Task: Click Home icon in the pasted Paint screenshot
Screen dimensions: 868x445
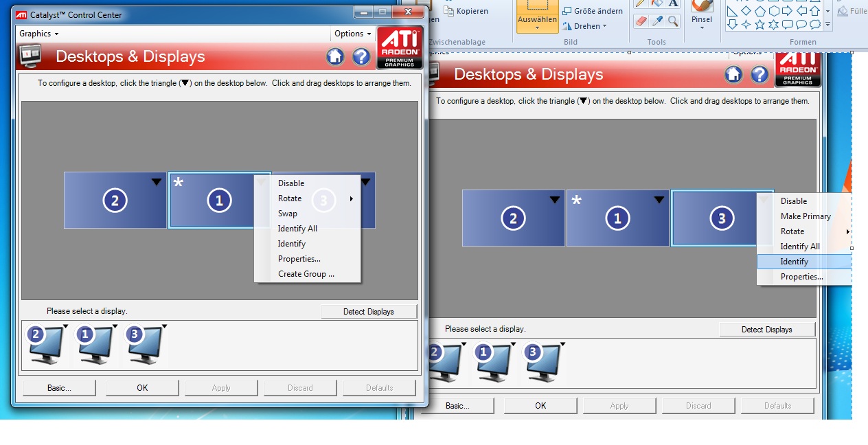Action: [x=733, y=74]
